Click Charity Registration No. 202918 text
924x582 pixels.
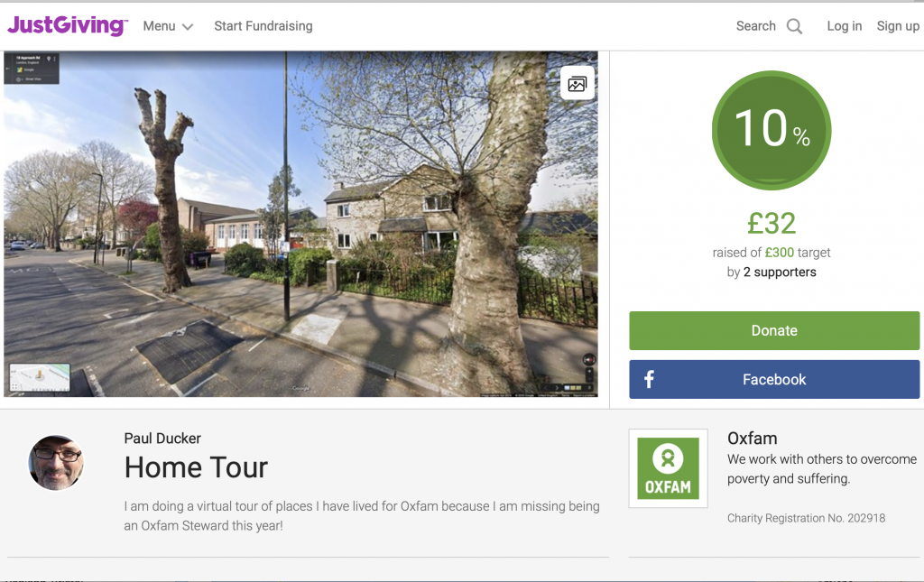click(x=806, y=518)
